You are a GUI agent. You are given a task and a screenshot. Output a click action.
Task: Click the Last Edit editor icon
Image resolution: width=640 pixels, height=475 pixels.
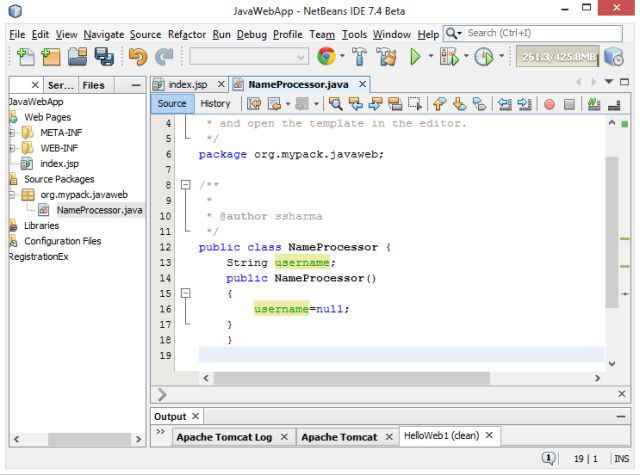[x=254, y=104]
